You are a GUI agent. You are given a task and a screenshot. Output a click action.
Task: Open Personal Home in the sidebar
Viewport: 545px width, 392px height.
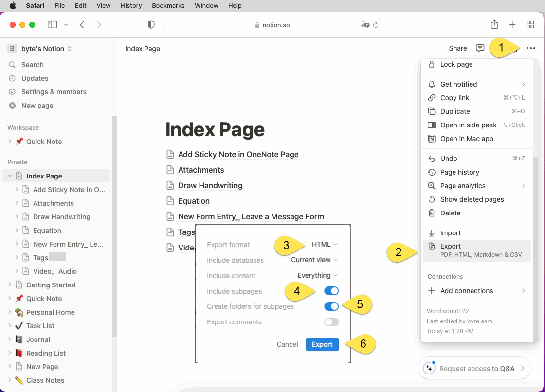(51, 312)
